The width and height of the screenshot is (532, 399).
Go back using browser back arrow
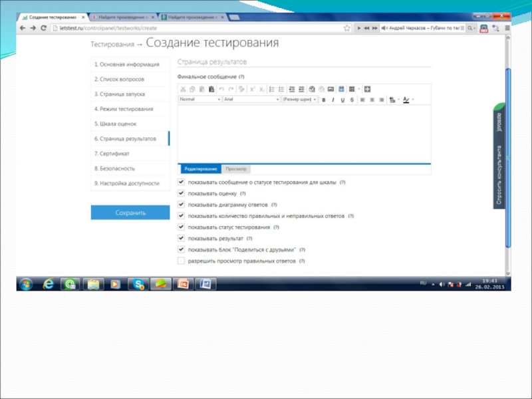tap(23, 28)
